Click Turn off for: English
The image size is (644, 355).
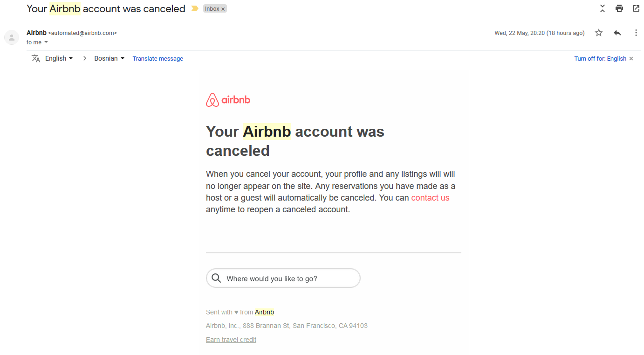click(600, 59)
